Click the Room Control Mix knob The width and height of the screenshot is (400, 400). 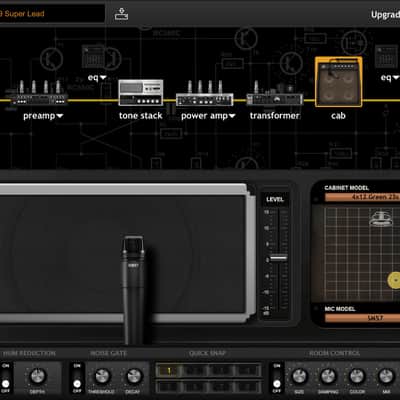click(x=386, y=376)
